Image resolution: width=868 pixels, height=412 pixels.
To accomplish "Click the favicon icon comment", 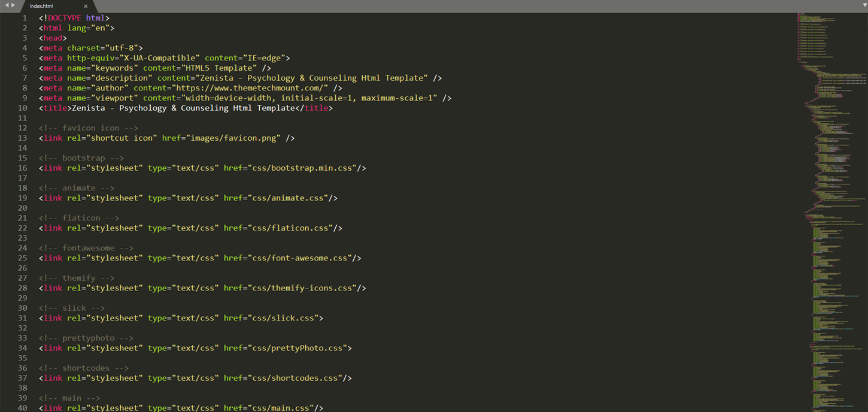I will 89,128.
